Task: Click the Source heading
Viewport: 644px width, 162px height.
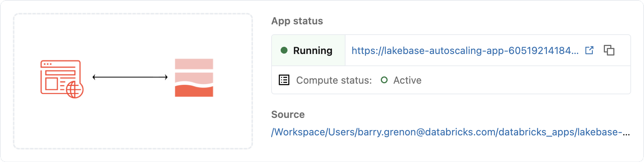Action: coord(288,114)
